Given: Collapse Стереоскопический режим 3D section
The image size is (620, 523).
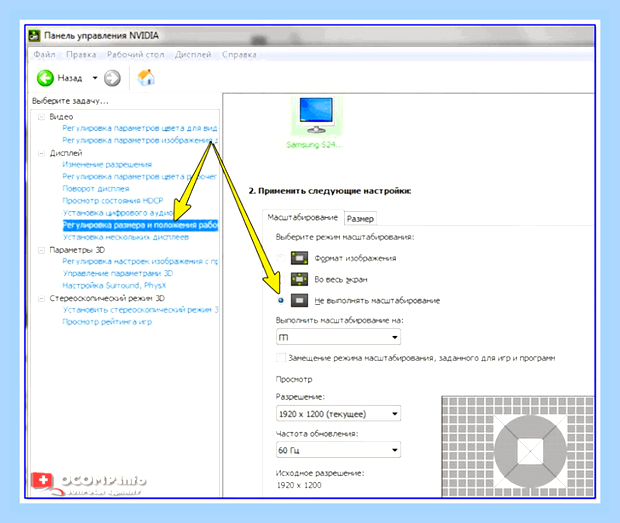Looking at the screenshot, I should [x=41, y=298].
